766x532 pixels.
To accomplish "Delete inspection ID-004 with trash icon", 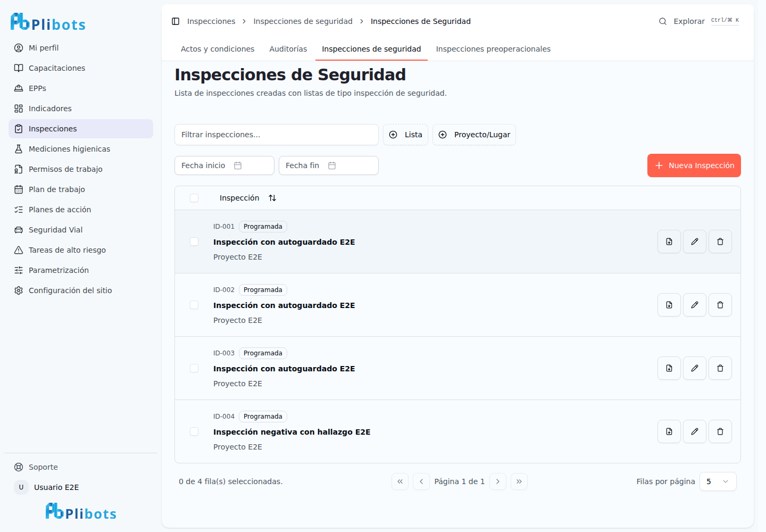I will pos(720,431).
